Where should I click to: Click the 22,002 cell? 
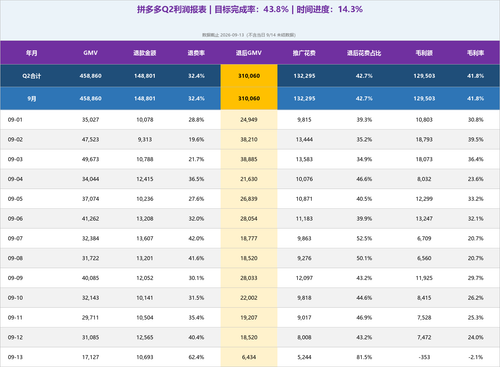pyautogui.click(x=249, y=298)
